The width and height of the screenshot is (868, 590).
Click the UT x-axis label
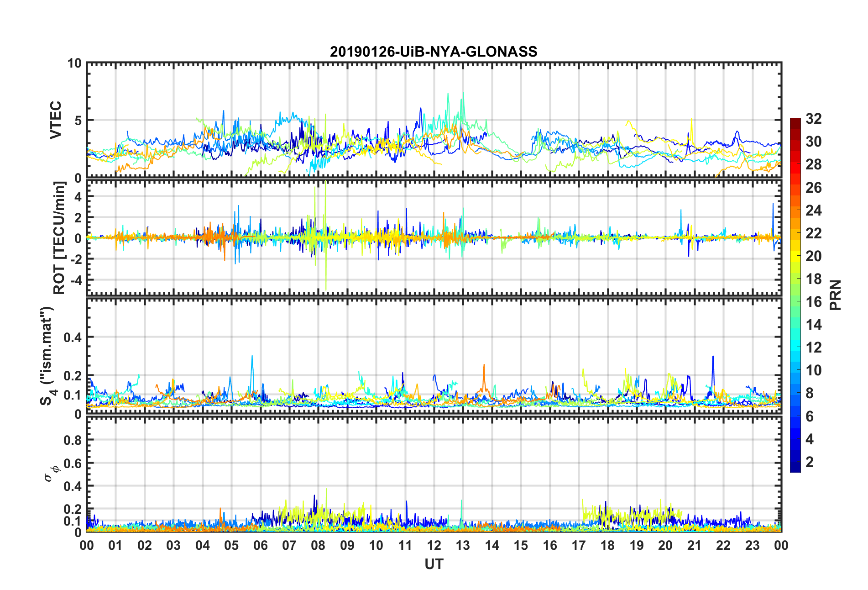pyautogui.click(x=434, y=564)
